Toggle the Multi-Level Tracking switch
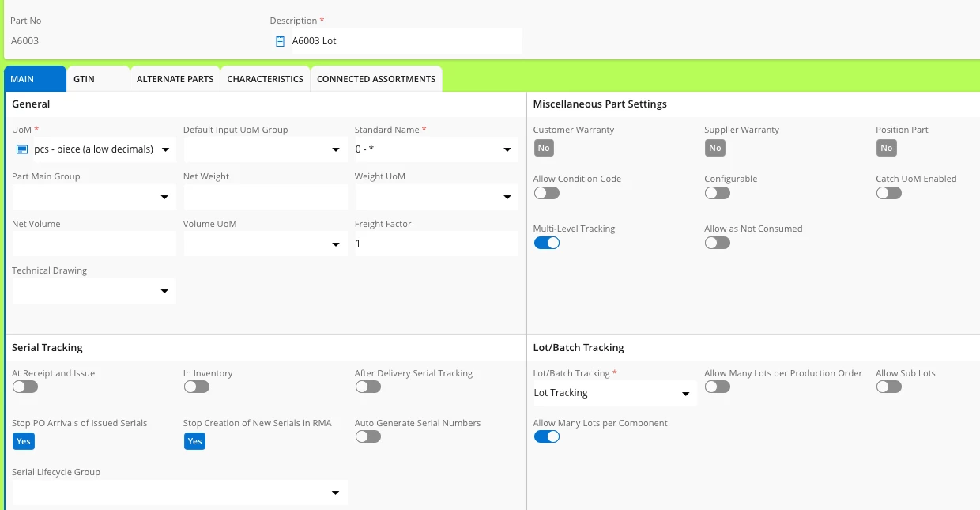 546,243
